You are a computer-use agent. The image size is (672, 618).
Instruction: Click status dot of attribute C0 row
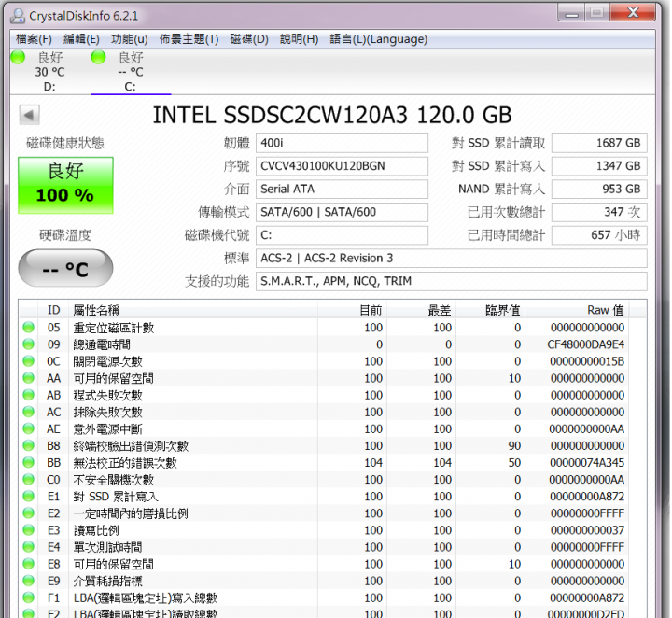click(29, 479)
